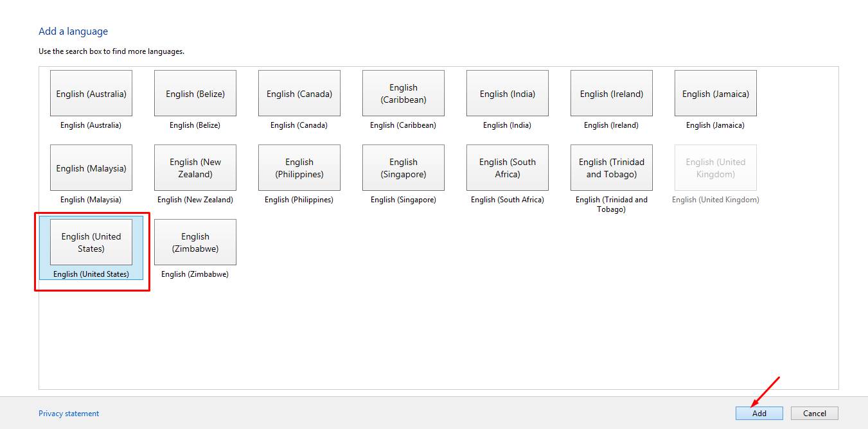The height and width of the screenshot is (429, 868).
Task: Cancel adding a language
Action: pos(815,414)
